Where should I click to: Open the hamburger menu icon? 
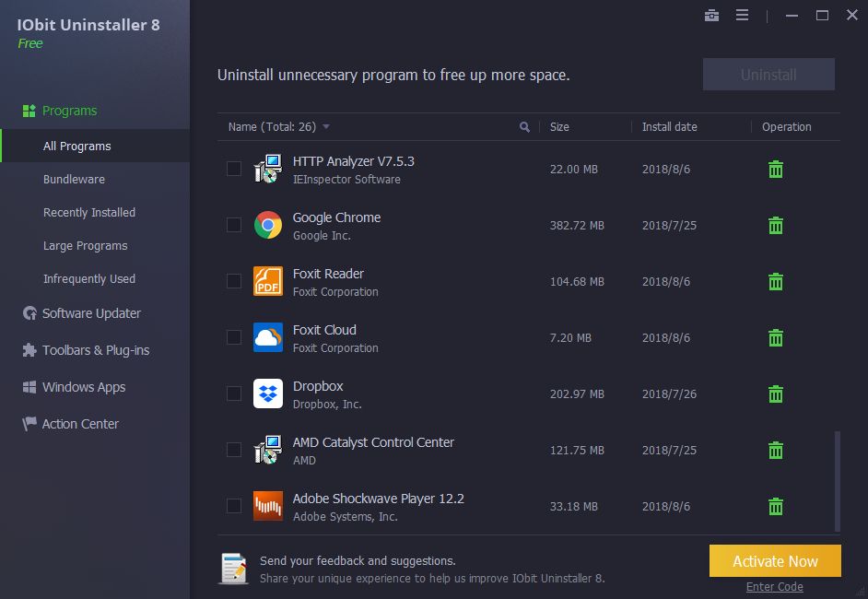(x=742, y=15)
